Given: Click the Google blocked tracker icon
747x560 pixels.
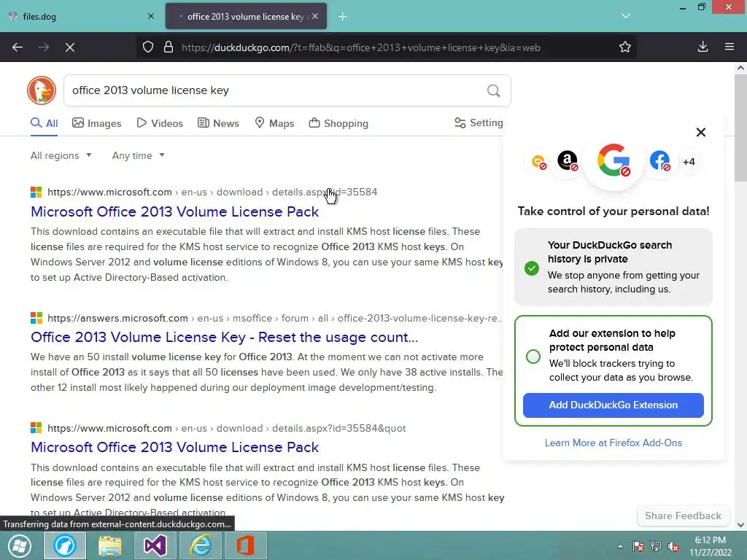Looking at the screenshot, I should (614, 160).
